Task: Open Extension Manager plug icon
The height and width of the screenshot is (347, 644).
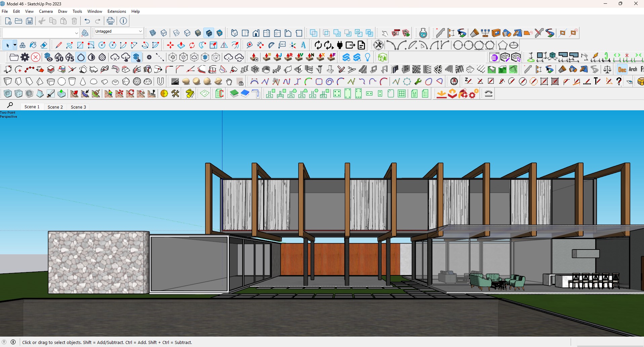Action: click(340, 45)
